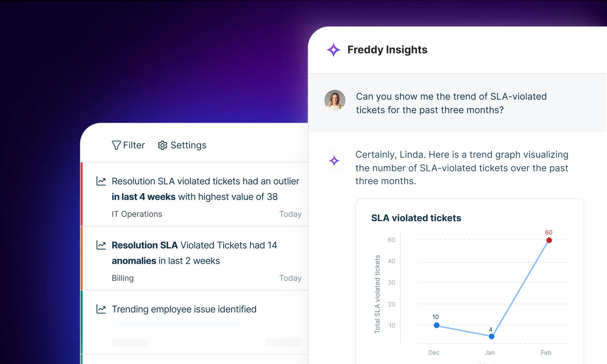Click the red Feb data point
The image size is (607, 364).
point(549,240)
